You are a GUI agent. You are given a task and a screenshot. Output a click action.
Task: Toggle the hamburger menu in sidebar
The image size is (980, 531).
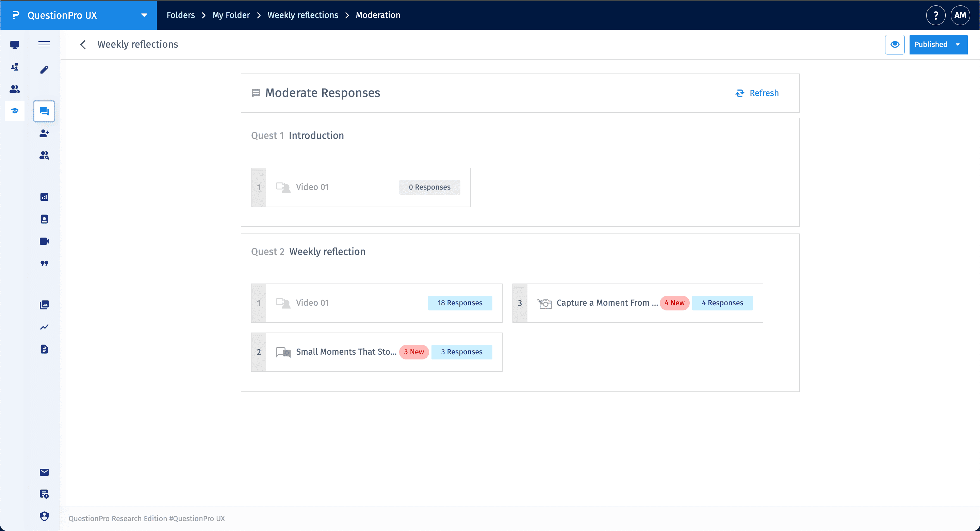pyautogui.click(x=44, y=45)
